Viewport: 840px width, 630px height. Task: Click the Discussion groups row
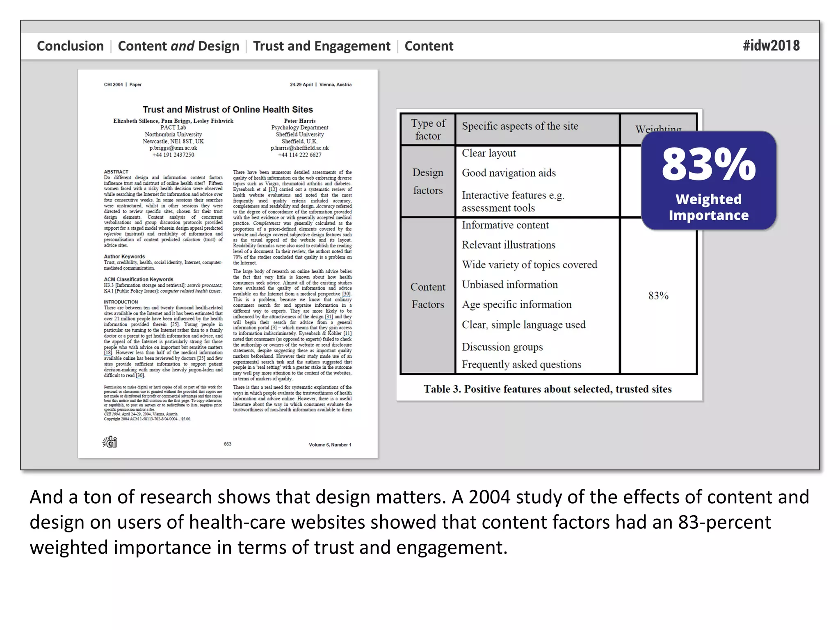[x=502, y=347]
